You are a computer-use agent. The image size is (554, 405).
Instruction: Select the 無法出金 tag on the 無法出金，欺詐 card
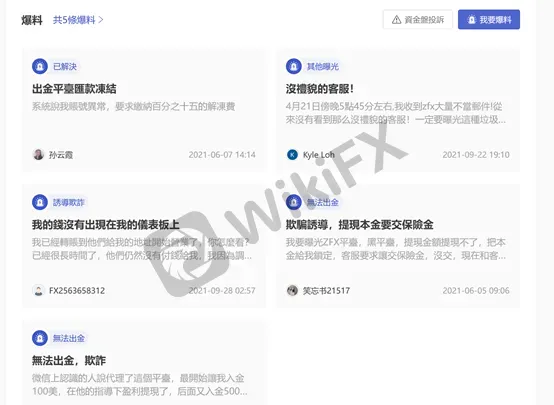[69, 338]
